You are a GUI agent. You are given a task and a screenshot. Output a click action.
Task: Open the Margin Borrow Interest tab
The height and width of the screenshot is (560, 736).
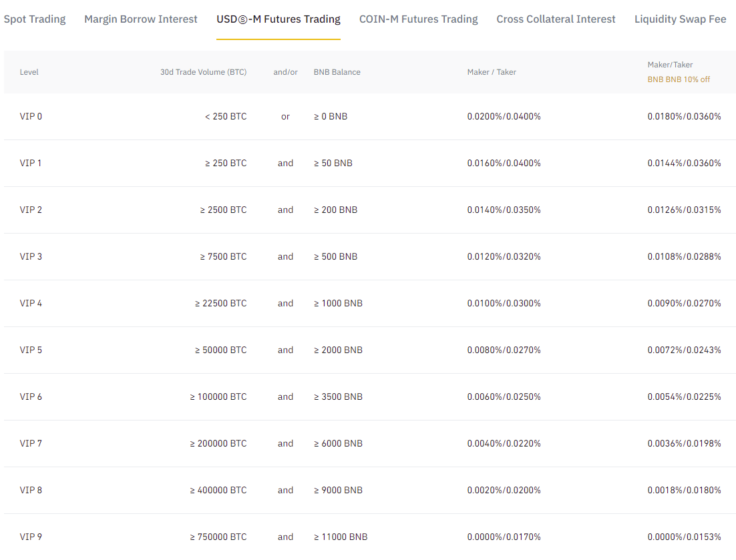[140, 19]
